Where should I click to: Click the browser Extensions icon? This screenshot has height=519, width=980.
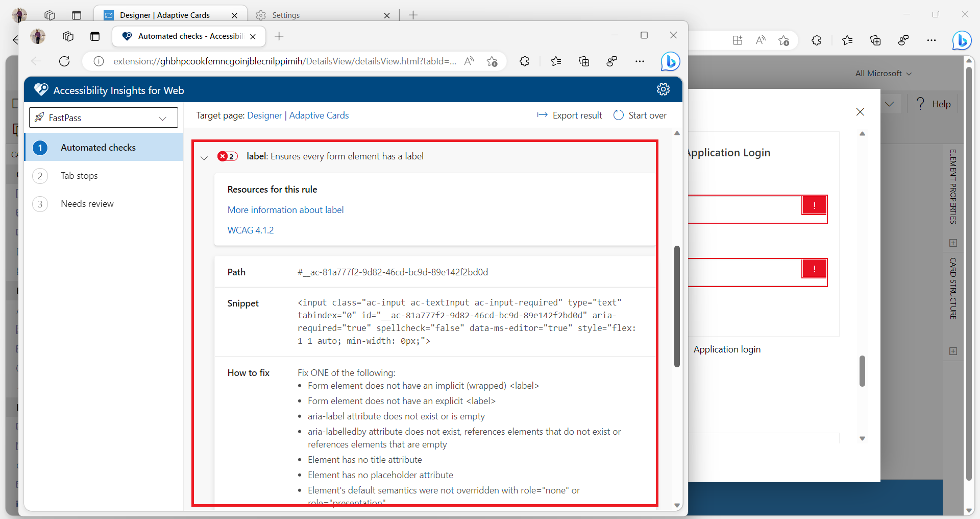coord(525,61)
